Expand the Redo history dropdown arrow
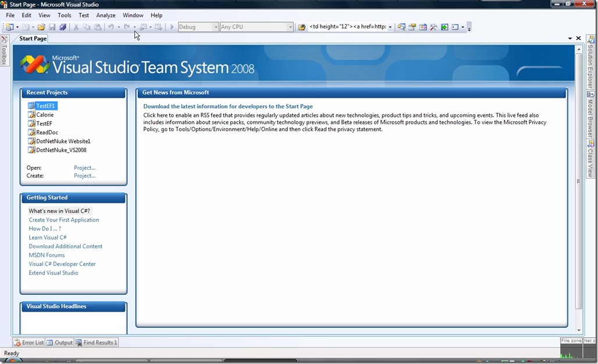598x364 pixels. coord(134,27)
